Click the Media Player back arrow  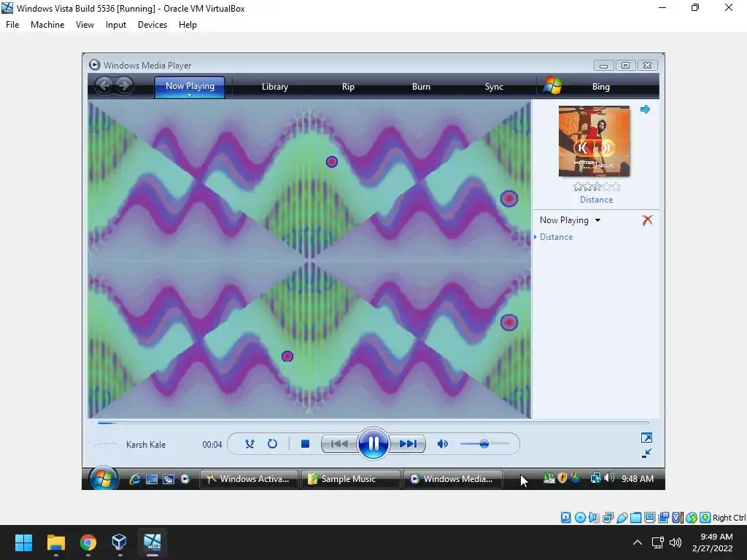[104, 86]
